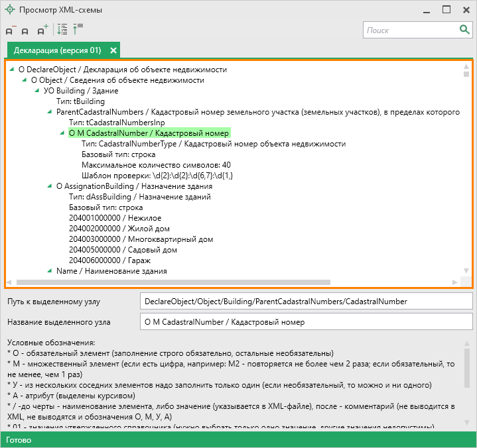This screenshot has height=448, width=477.
Task: Close the Декларация (версия 01) tab
Action: 113,50
